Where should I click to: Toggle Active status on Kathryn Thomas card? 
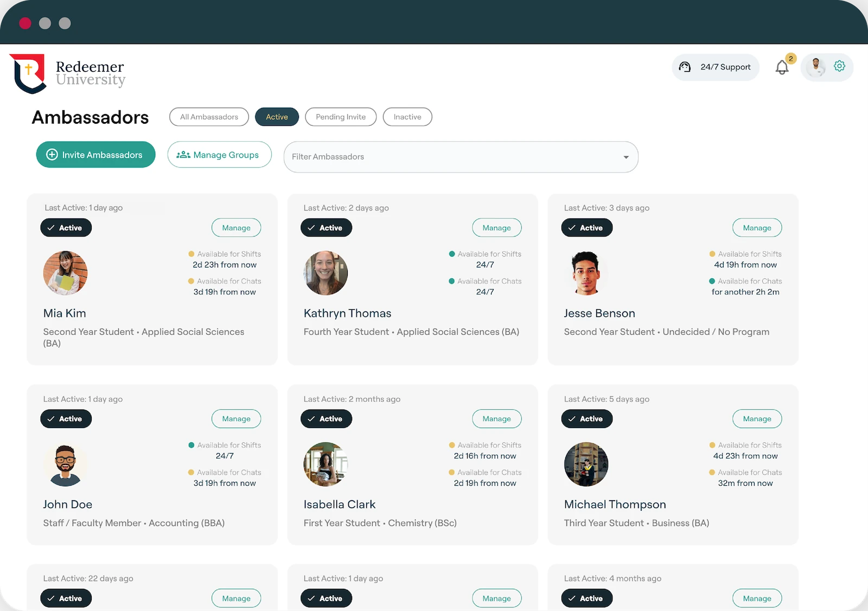point(327,228)
